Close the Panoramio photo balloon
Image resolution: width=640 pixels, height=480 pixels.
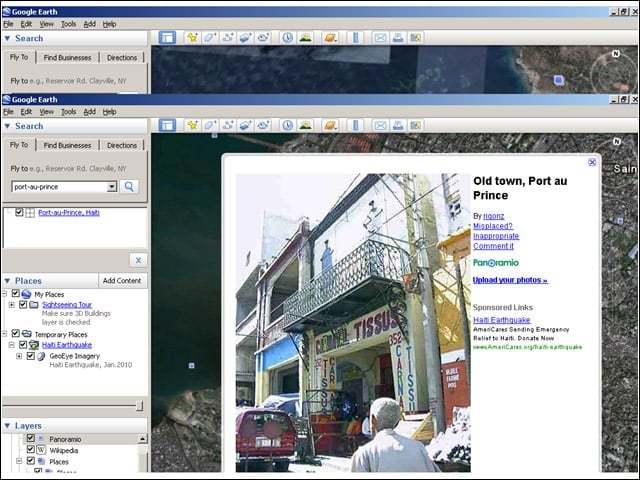pos(592,162)
